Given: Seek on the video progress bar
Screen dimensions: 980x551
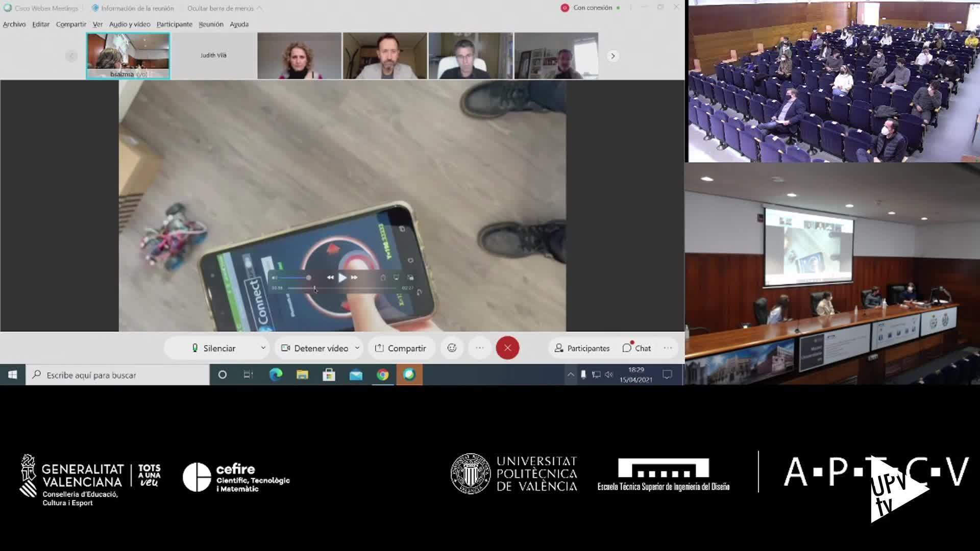Looking at the screenshot, I should (342, 288).
